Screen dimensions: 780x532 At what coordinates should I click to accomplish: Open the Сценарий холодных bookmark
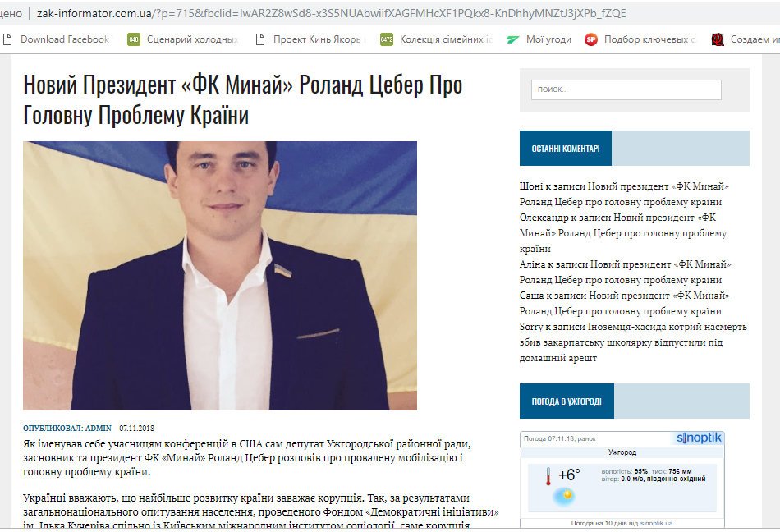pyautogui.click(x=184, y=39)
